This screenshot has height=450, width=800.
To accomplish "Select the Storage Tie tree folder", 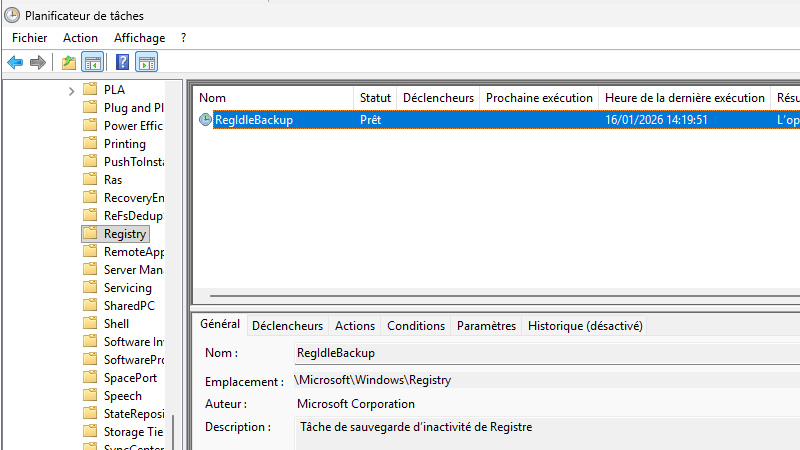I will pyautogui.click(x=133, y=432).
